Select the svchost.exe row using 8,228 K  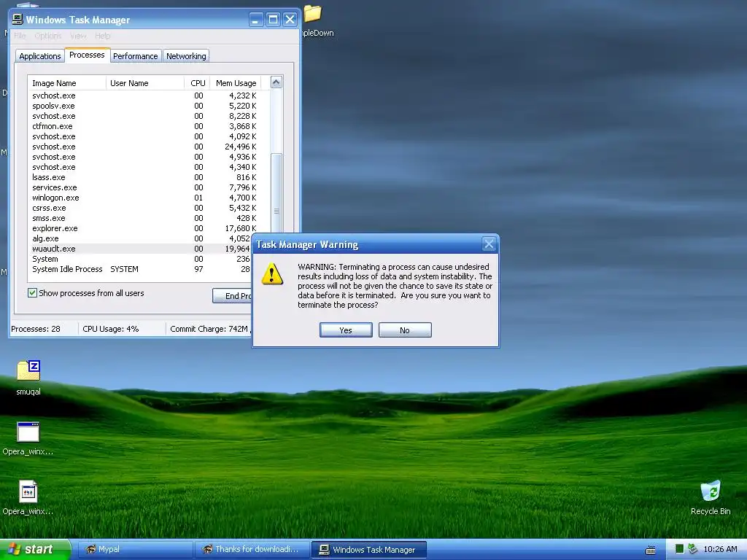tap(144, 116)
